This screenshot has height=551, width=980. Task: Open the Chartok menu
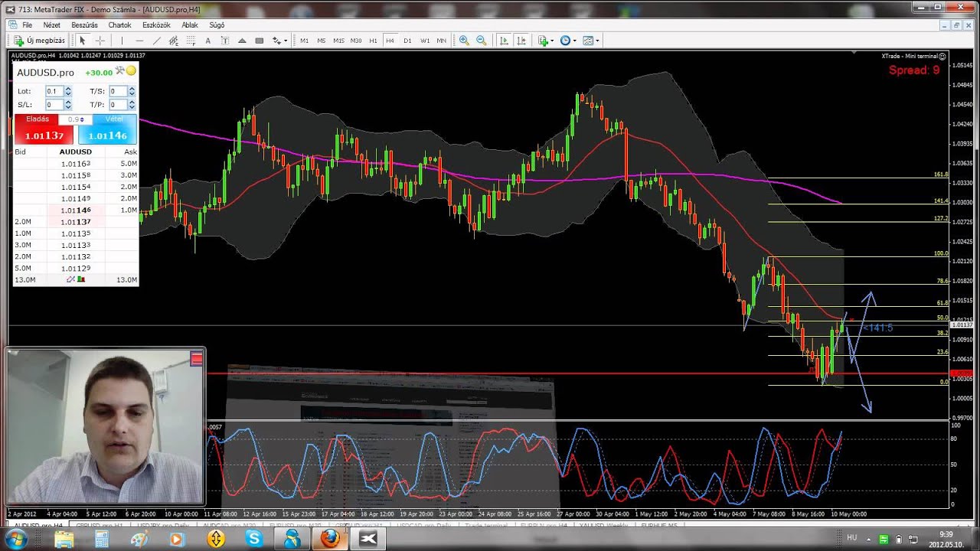click(119, 25)
